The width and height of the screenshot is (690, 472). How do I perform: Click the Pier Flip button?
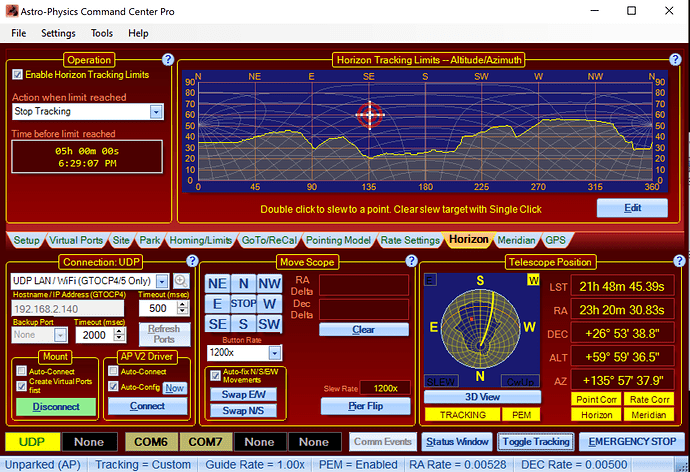(x=365, y=406)
